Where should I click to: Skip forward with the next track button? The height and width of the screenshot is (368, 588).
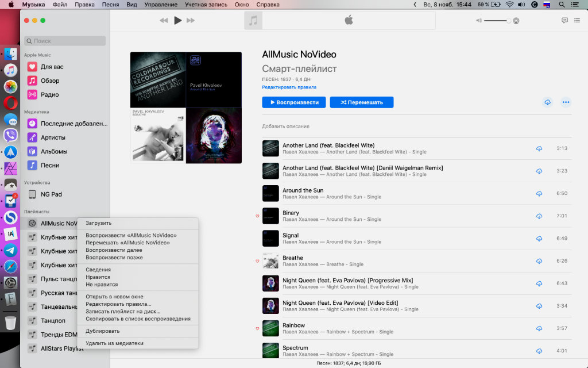191,20
